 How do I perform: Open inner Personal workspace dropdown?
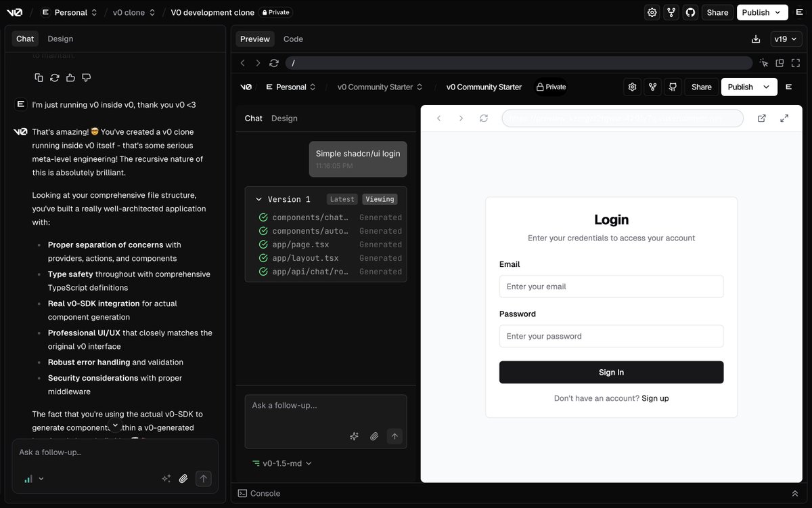[291, 87]
